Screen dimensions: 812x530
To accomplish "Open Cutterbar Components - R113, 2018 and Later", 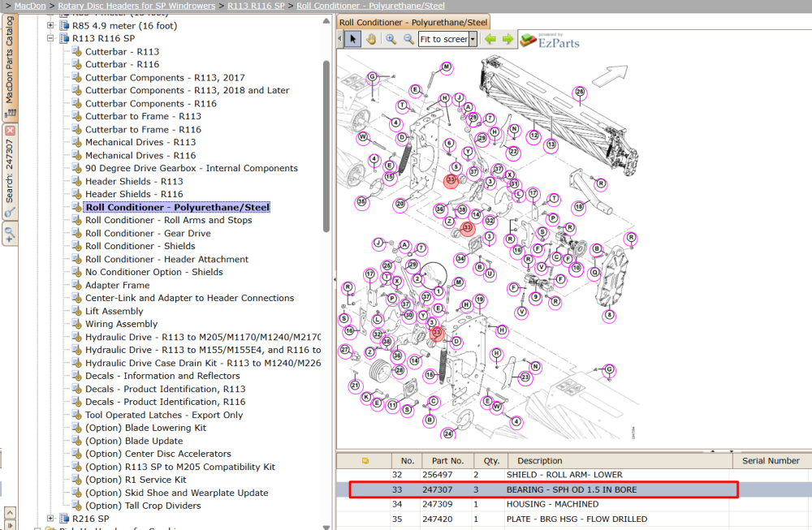I will 188,90.
